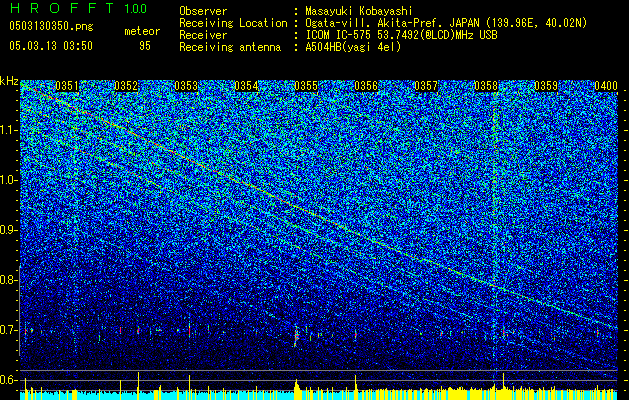The image size is (629, 400).
Task: Click the 0354 time marker
Action: (x=246, y=86)
